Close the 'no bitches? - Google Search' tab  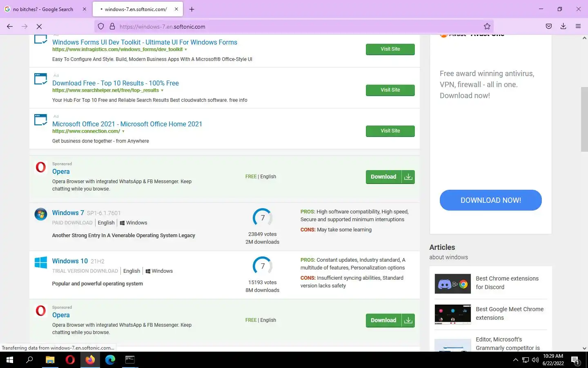click(x=85, y=9)
